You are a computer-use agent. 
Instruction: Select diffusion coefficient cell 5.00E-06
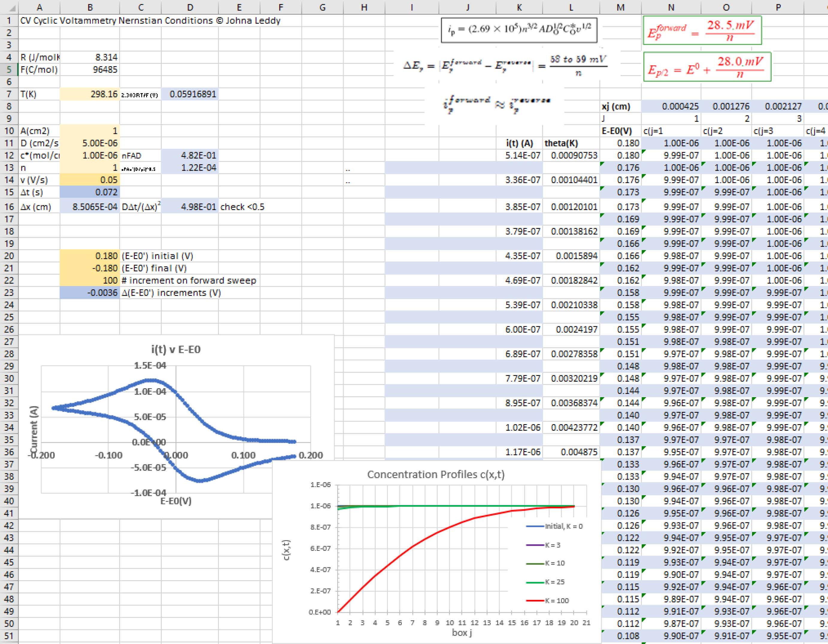click(x=90, y=143)
